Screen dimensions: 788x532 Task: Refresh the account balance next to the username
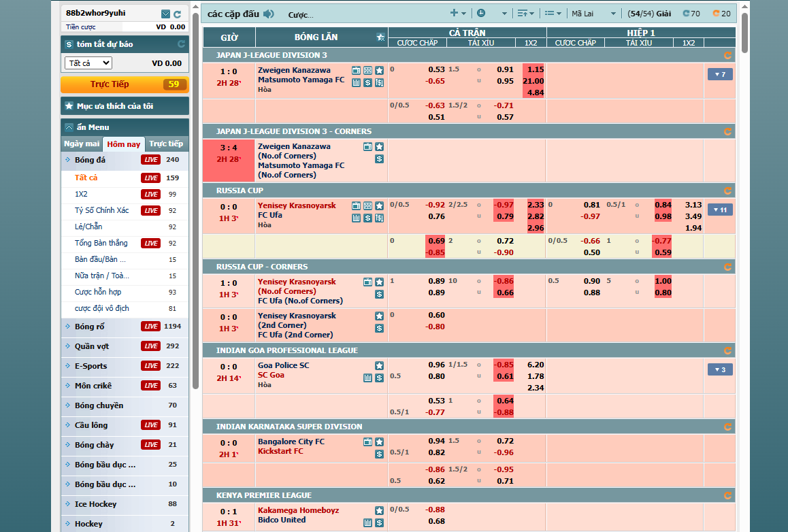point(178,14)
